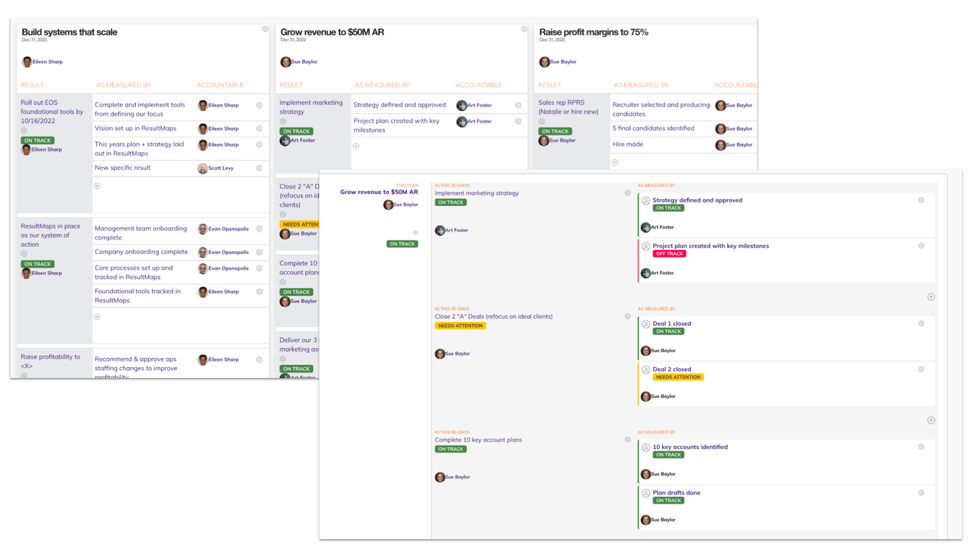Viewport: 980px width, 551px height.
Task: Toggle the ON TRACK status on Implement marketing strategy
Action: [451, 202]
